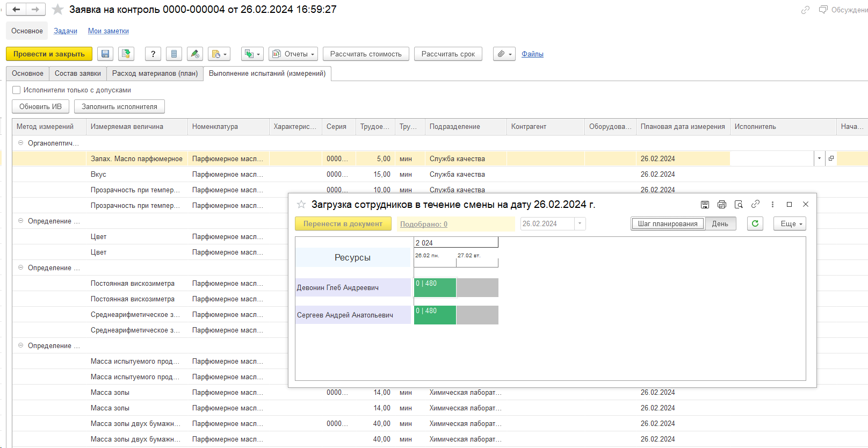Image resolution: width=868 pixels, height=448 pixels.
Task: Select resource Девонин Глеб Андреевич
Action: coord(353,287)
